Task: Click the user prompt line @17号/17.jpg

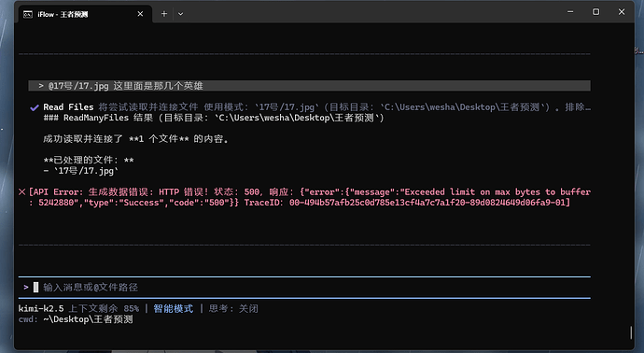Action: 309,86
